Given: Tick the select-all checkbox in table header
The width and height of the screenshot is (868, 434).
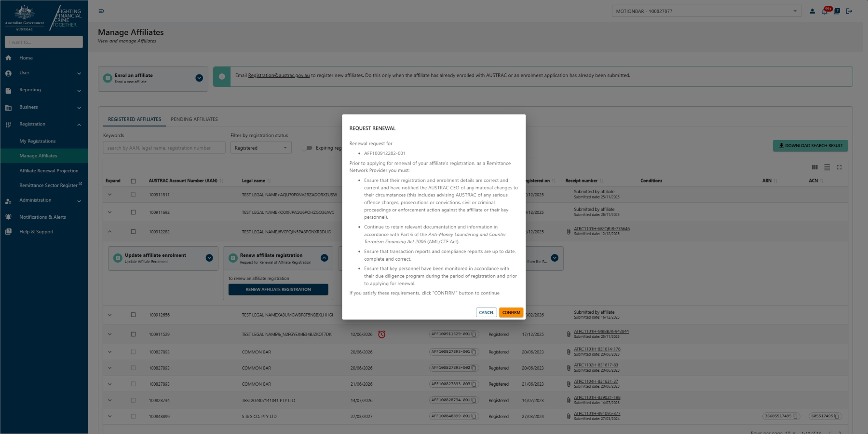Looking at the screenshot, I should coord(133,181).
